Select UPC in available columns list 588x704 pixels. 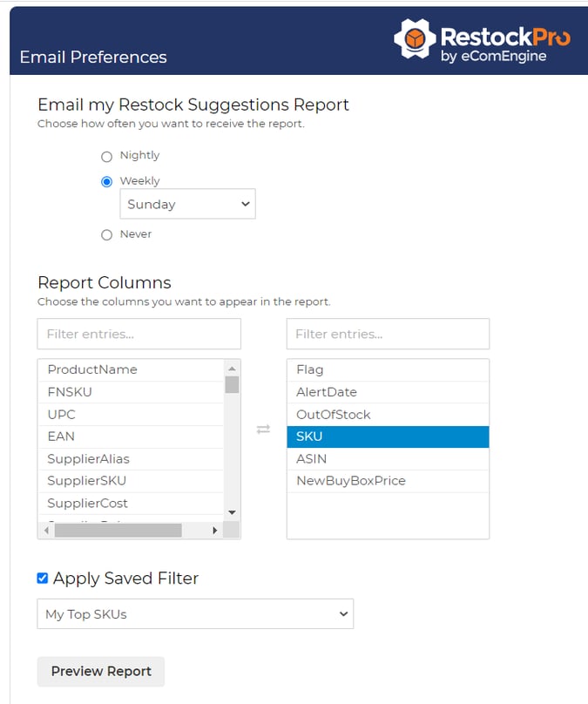pos(131,415)
